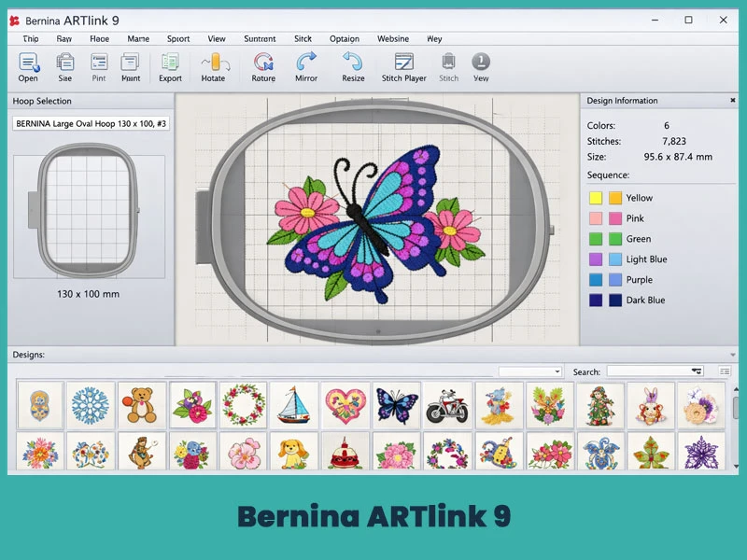
Task: Choose the bunny design thumbnail
Action: coord(650,405)
